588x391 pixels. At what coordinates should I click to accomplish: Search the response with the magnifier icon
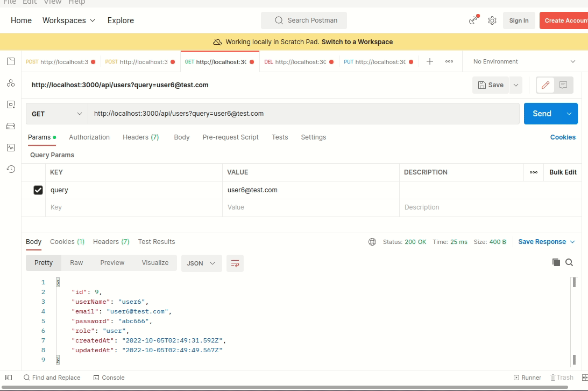[x=569, y=262]
